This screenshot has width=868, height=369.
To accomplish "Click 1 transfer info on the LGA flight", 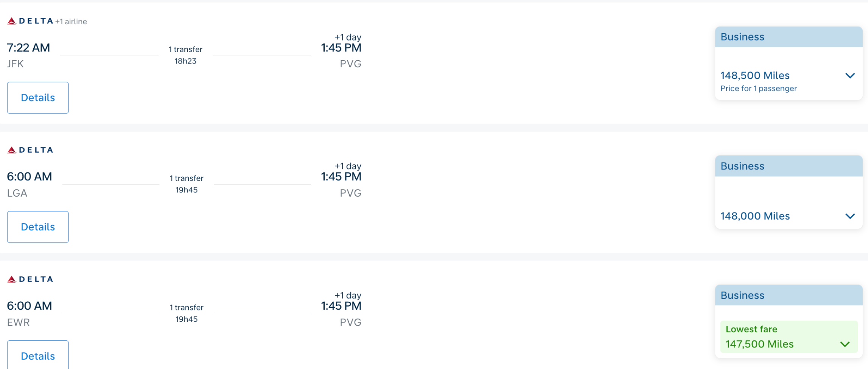I will pos(187,184).
